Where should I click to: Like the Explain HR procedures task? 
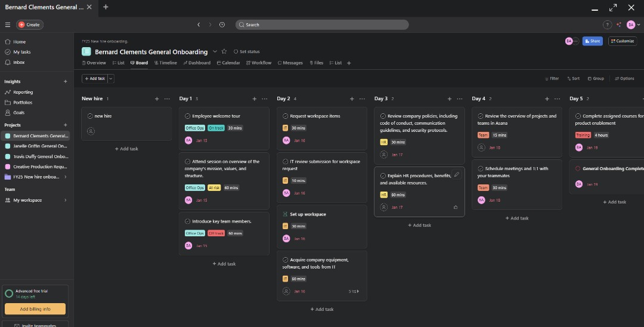coord(456,208)
